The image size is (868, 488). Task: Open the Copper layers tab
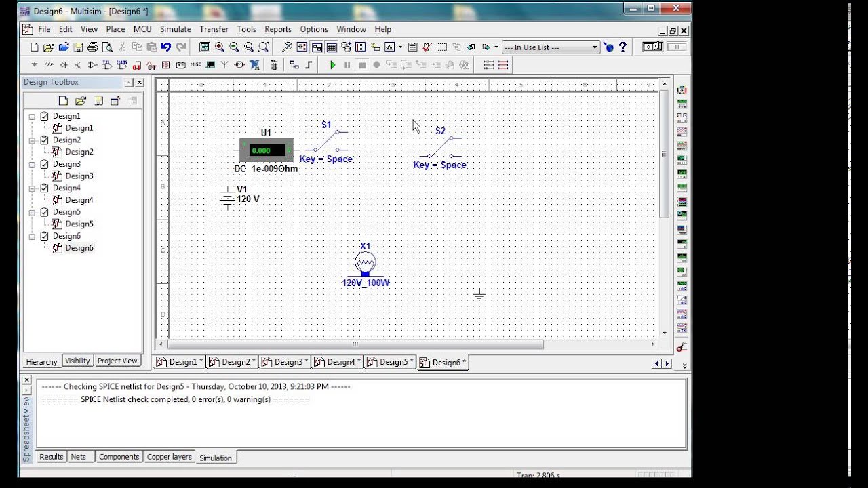coord(169,457)
